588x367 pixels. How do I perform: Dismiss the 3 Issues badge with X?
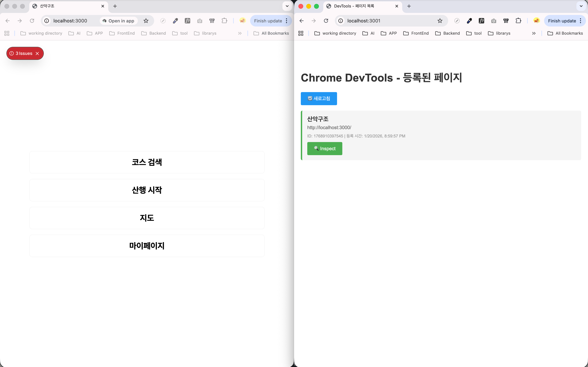37,53
